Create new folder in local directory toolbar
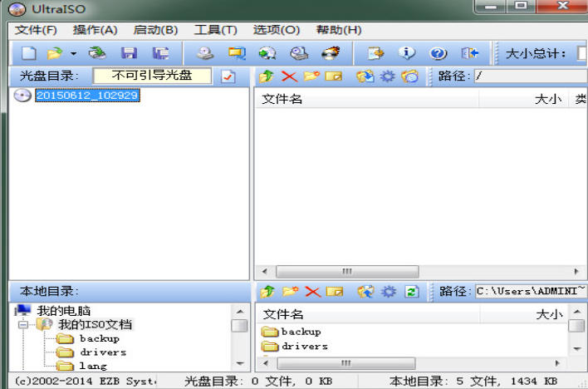 point(290,292)
